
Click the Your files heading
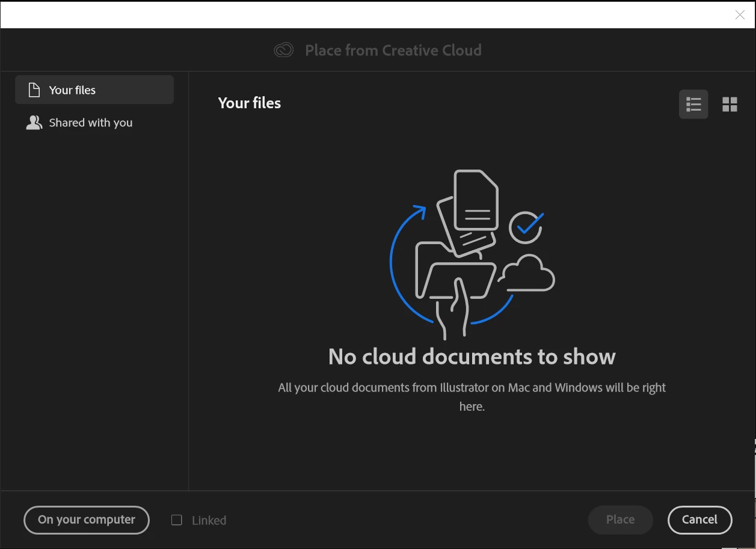click(249, 103)
